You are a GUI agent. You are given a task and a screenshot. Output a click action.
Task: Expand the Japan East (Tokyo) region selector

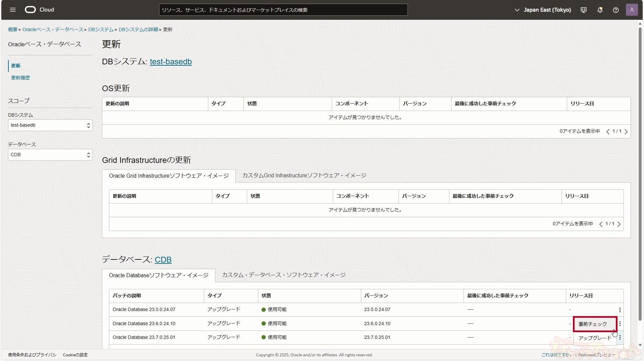click(543, 10)
